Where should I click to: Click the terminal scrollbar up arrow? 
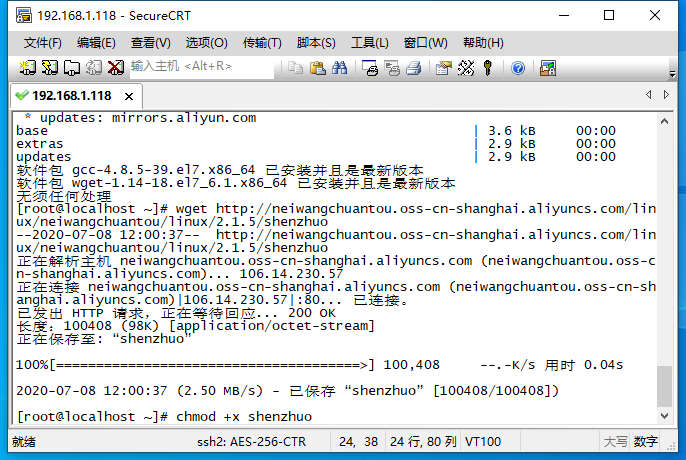pyautogui.click(x=664, y=121)
